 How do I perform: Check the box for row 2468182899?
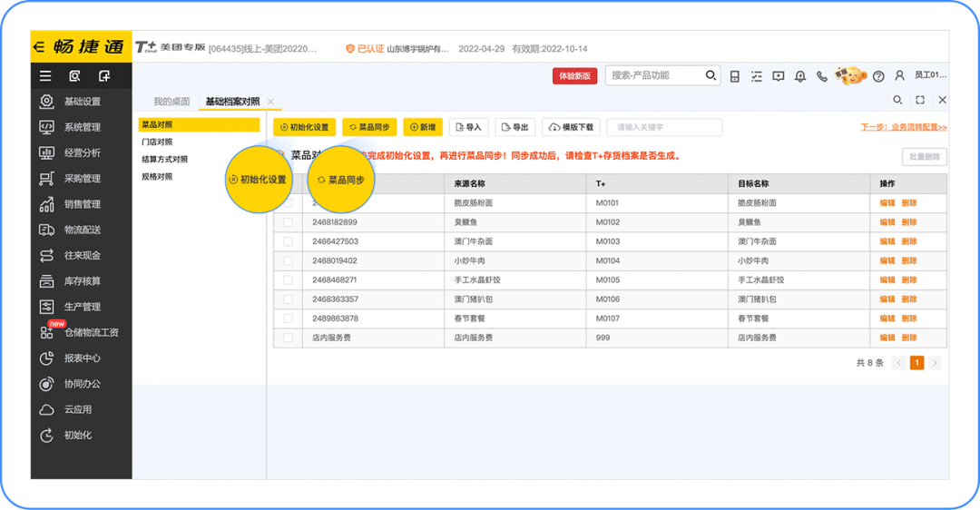[288, 222]
